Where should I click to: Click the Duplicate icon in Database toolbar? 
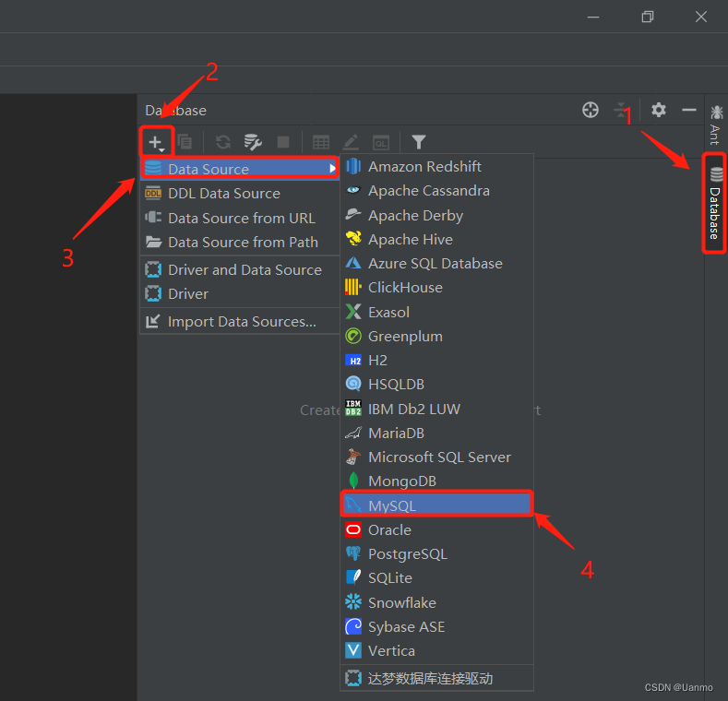point(185,142)
